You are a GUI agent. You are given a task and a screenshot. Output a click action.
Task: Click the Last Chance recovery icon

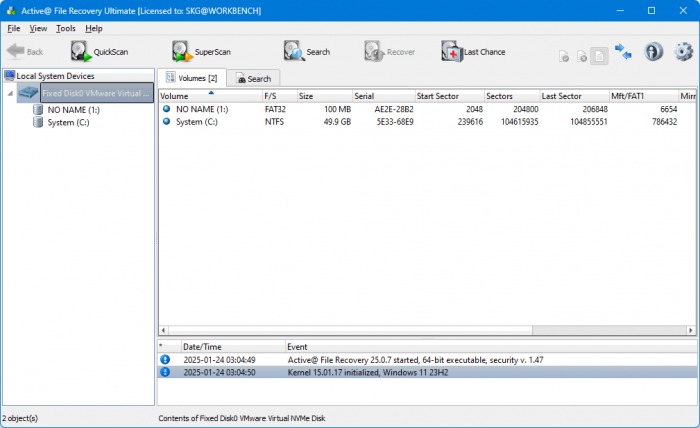click(473, 51)
